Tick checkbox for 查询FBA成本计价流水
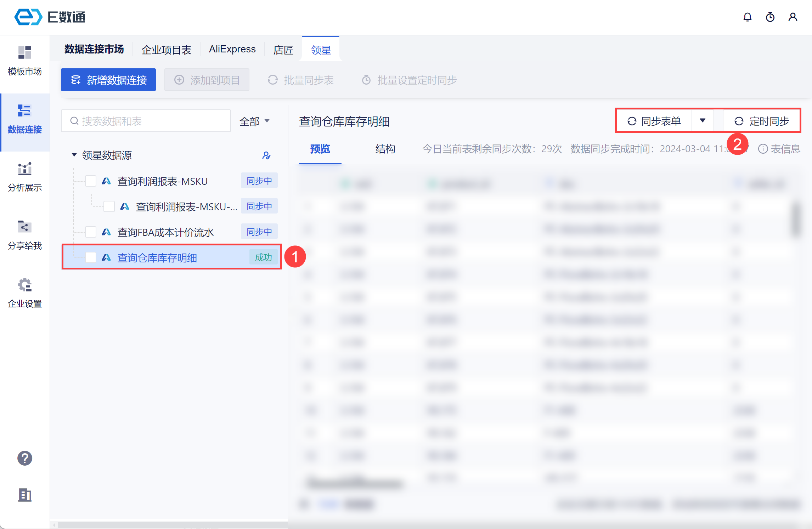This screenshot has height=529, width=812. (x=91, y=232)
